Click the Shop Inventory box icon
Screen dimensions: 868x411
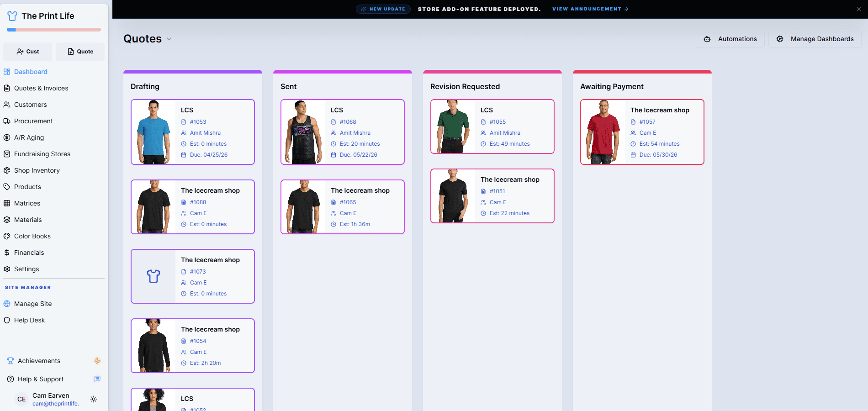pyautogui.click(x=7, y=170)
